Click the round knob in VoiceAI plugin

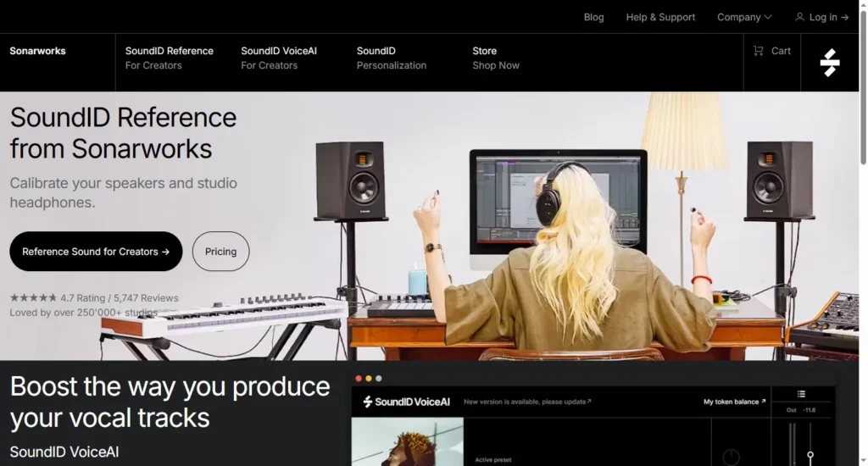click(731, 458)
